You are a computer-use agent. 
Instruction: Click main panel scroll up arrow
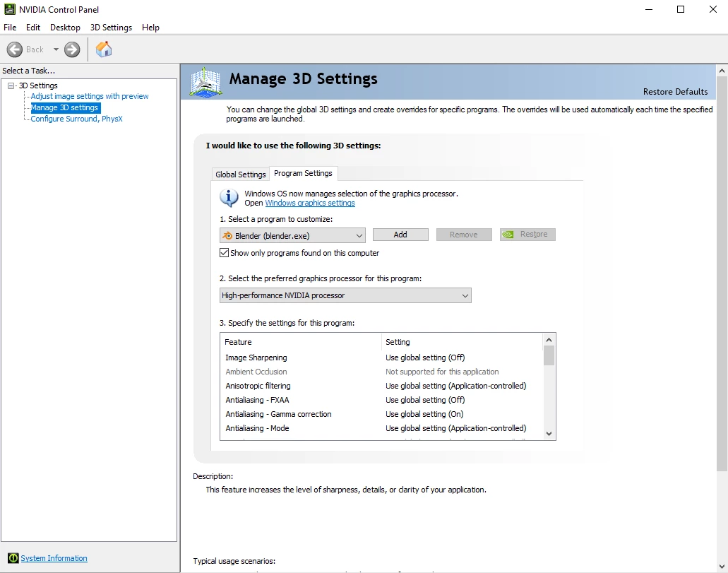coord(722,71)
